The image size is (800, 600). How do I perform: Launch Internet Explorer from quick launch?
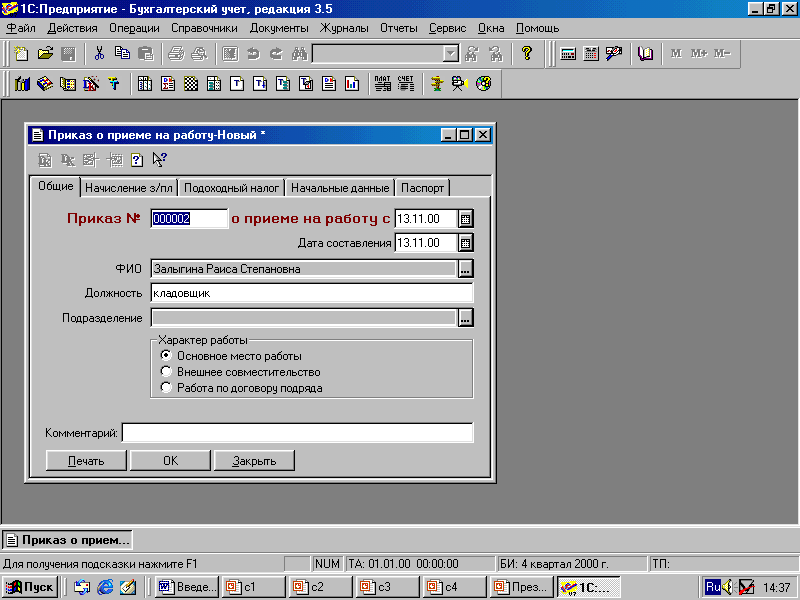(x=105, y=587)
